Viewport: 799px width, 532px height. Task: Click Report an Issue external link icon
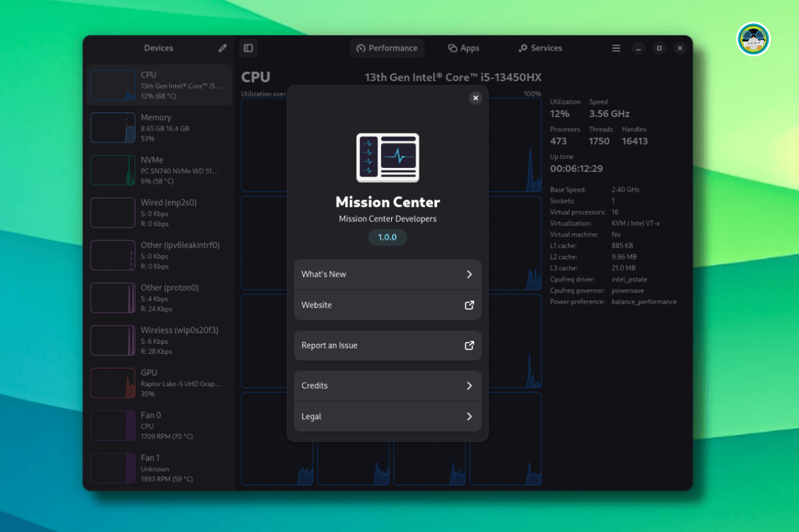[x=469, y=346]
